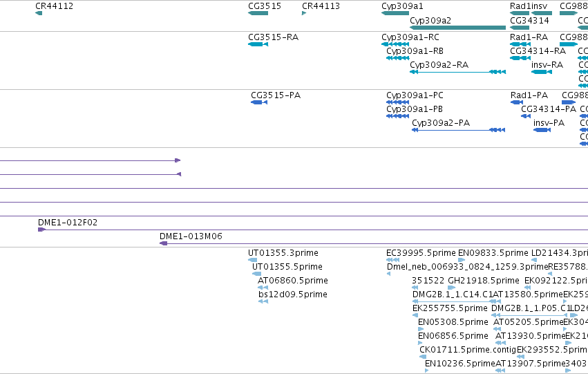
Task: Click the EC39995.5prime EST label
Action: (421, 253)
